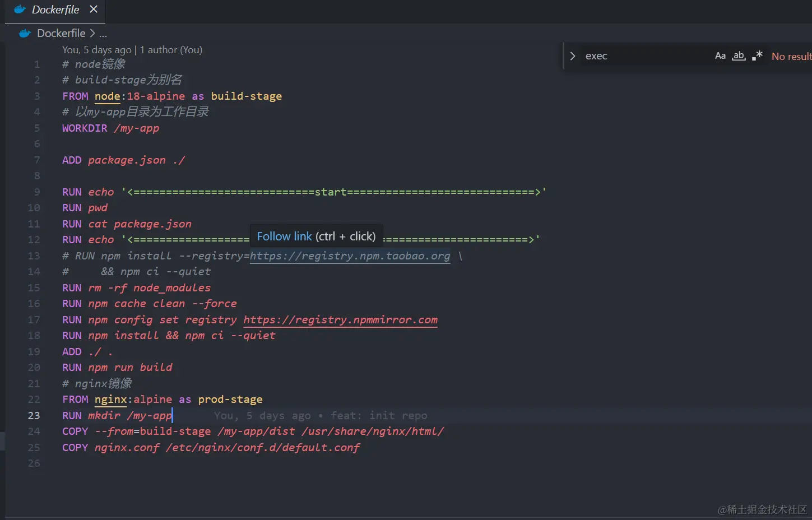Click 'RUN npm run build' line
Screen dimensions: 812x520
(x=117, y=368)
